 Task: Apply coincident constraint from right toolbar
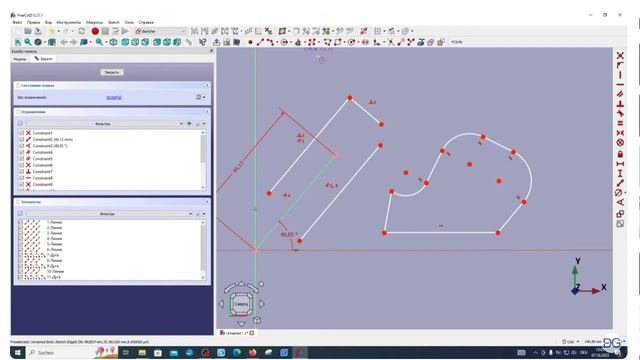620,56
